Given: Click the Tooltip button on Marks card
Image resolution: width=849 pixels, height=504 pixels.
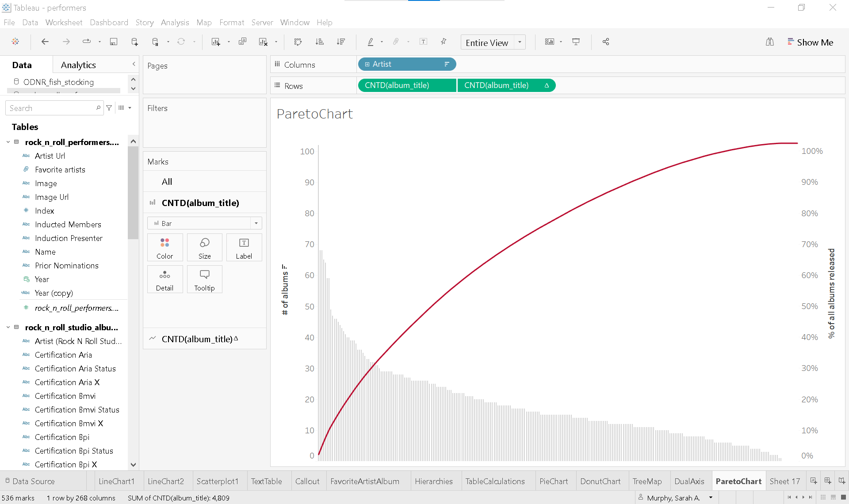Looking at the screenshot, I should tap(204, 279).
